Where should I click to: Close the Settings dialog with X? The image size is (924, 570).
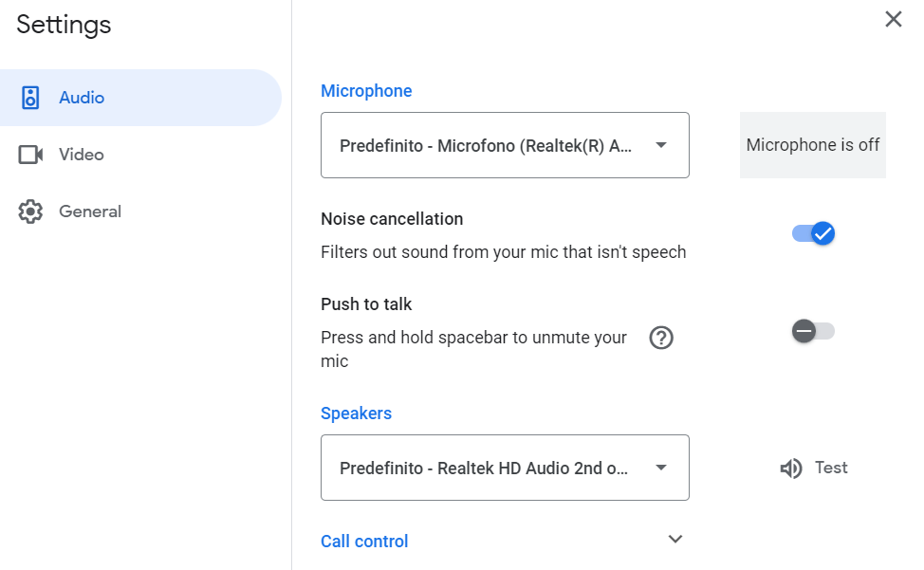[x=893, y=20]
